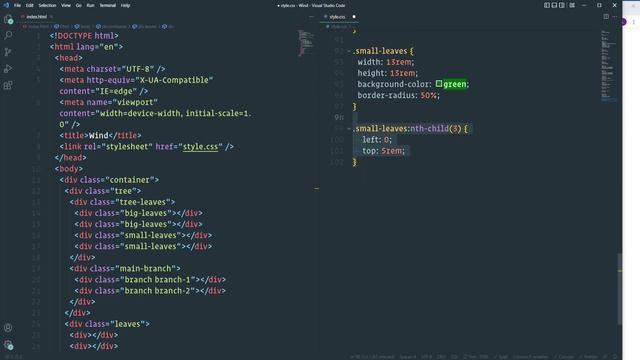The width and height of the screenshot is (640, 360).
Task: Click the div class="tree" line
Action: click(x=103, y=191)
